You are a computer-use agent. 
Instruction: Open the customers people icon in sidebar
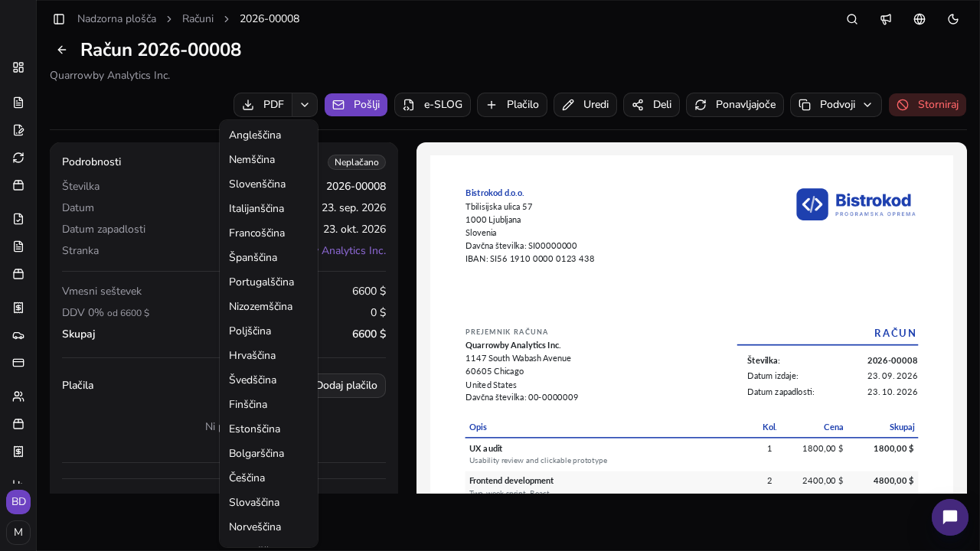(x=18, y=396)
